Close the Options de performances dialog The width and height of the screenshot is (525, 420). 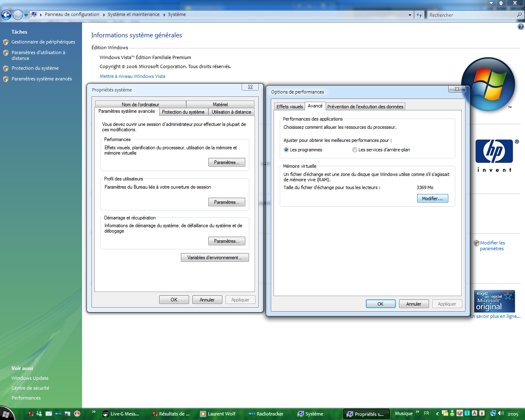(x=457, y=89)
